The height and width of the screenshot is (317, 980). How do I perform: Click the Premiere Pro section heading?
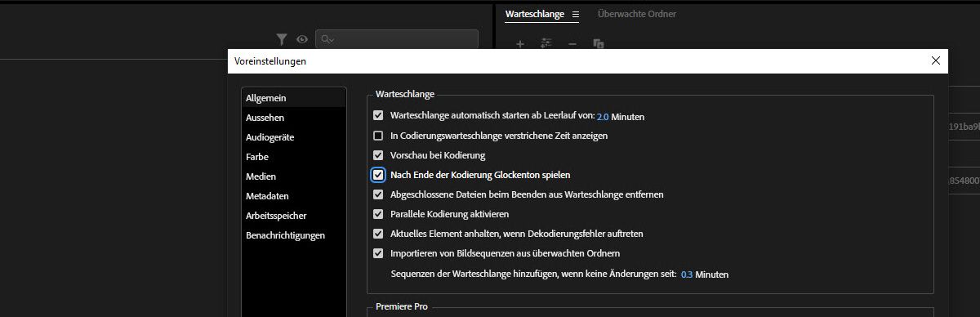(x=401, y=306)
